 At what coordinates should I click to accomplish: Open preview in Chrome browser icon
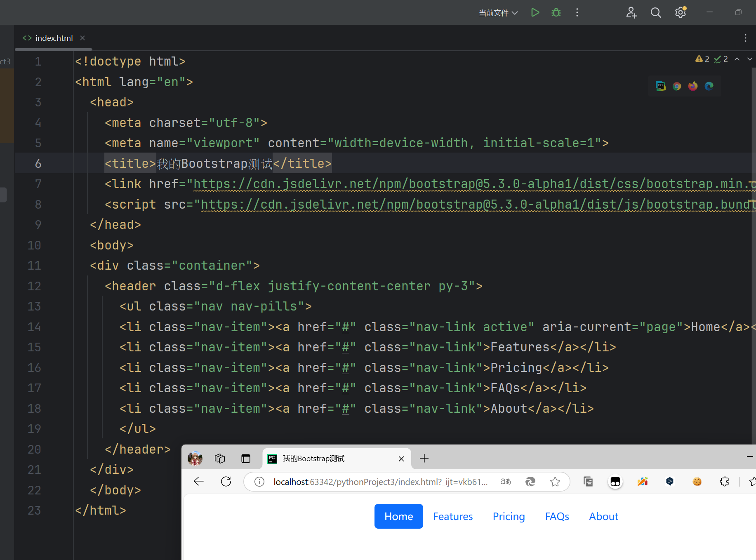pyautogui.click(x=677, y=86)
